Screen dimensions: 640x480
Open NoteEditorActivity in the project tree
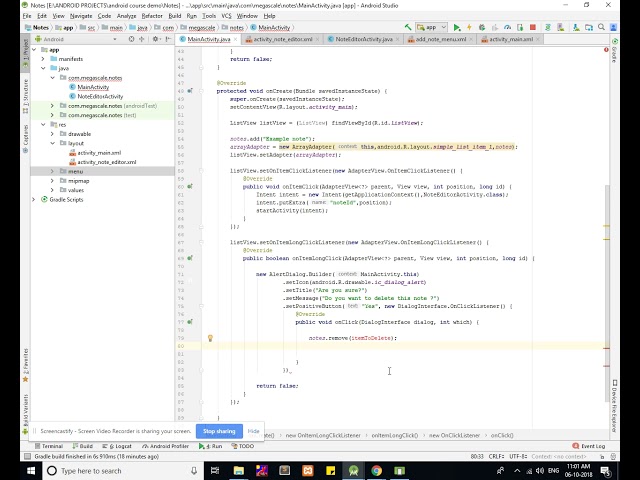pos(100,96)
